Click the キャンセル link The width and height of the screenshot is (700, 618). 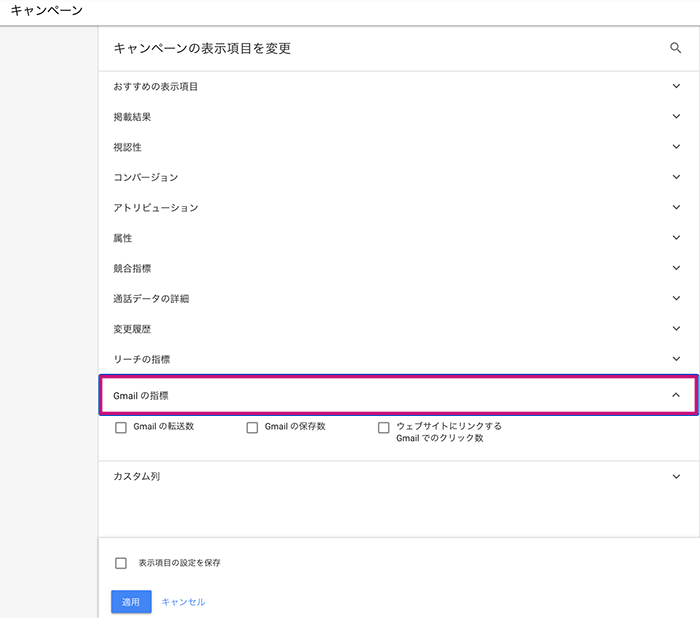[183, 602]
